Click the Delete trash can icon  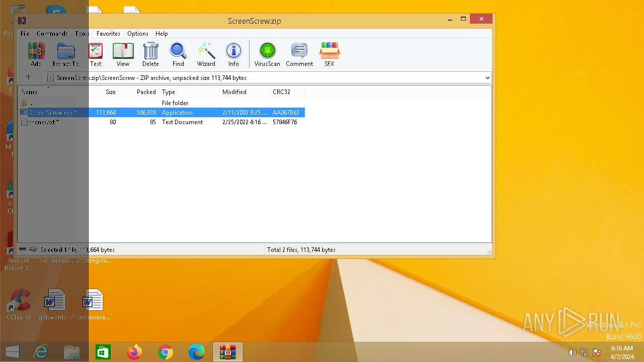coord(150,54)
